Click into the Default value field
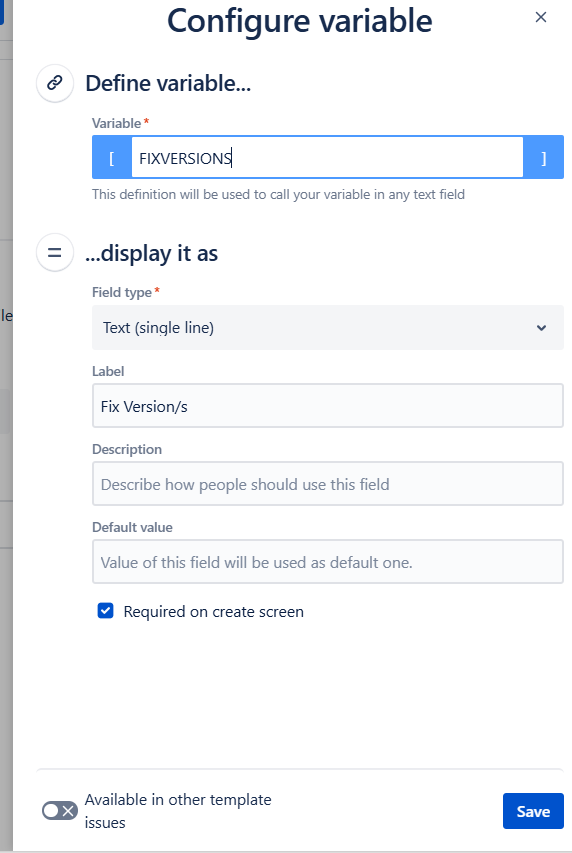The width and height of the screenshot is (572, 853). (x=328, y=561)
